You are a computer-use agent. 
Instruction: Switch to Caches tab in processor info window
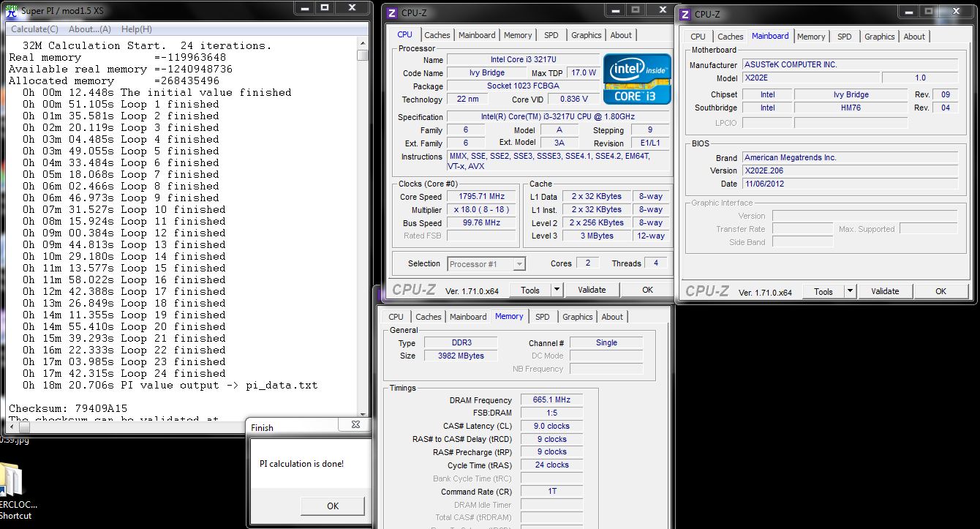point(437,35)
